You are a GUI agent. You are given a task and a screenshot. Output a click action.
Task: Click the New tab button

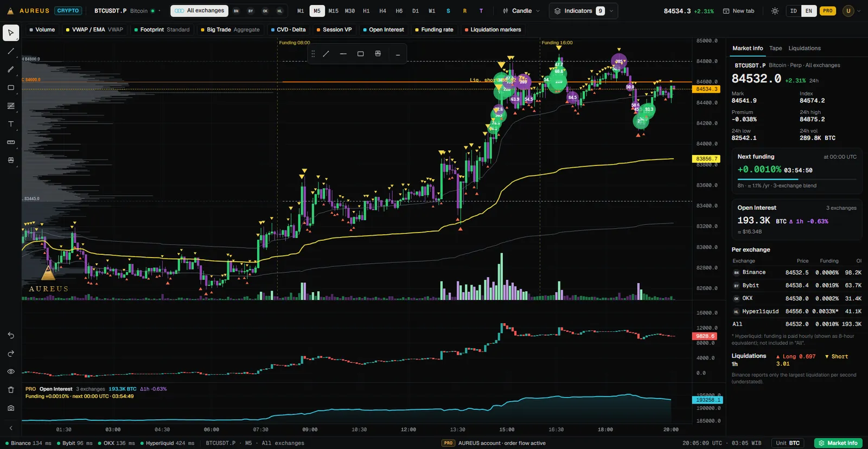(x=738, y=11)
